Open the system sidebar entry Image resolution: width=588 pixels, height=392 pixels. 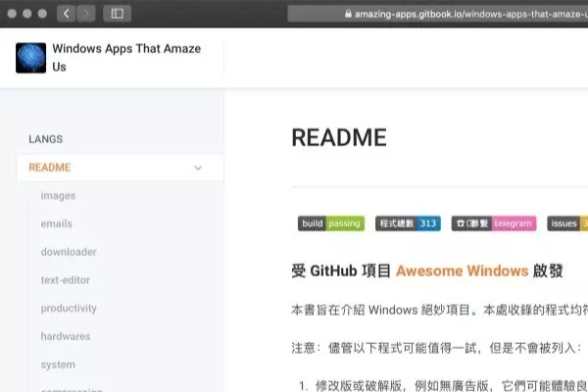tap(58, 365)
